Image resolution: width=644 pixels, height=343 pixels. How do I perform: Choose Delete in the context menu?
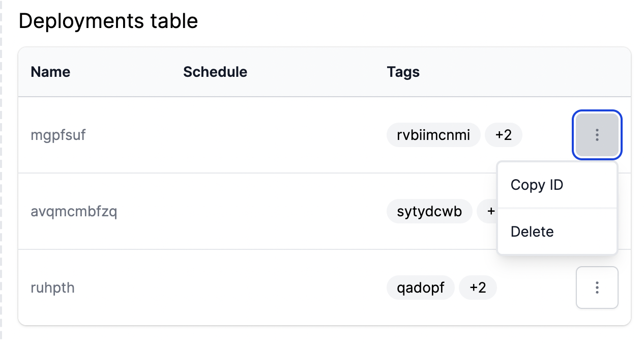532,232
